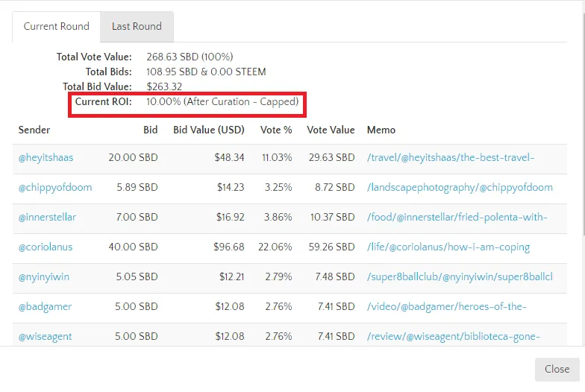Image resolution: width=585 pixels, height=392 pixels.
Task: Select the 22.06% vote percent cell
Action: click(275, 247)
